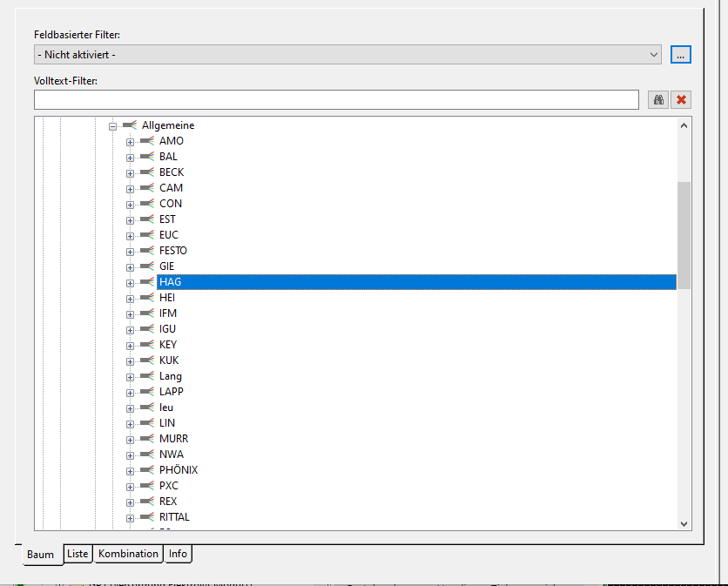This screenshot has width=728, height=586.
Task: Focus the Volltext-Filter input field
Action: coord(336,100)
